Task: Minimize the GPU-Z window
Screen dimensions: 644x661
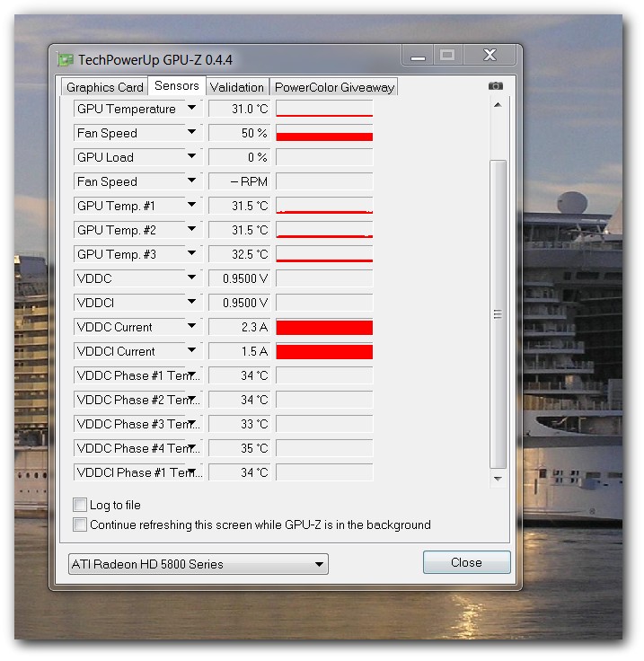Action: (418, 55)
